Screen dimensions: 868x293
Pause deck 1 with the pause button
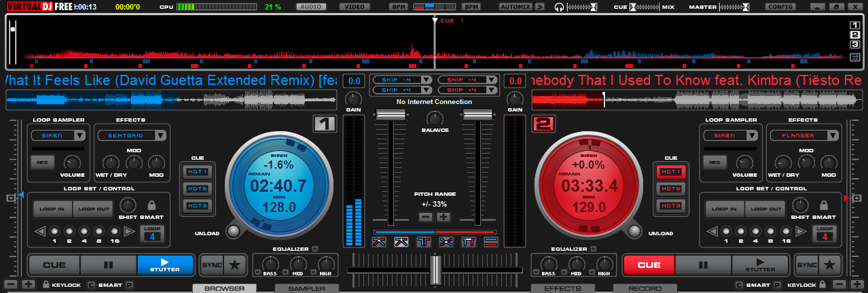click(109, 265)
